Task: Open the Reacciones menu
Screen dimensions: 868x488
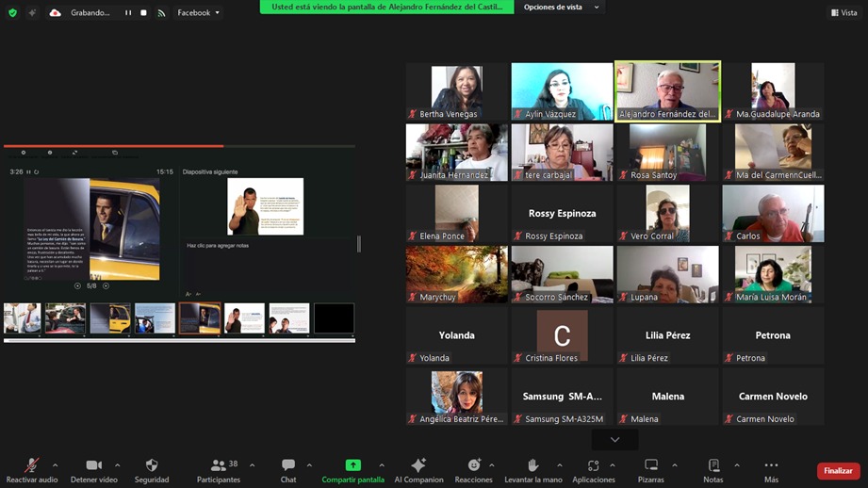Action: 474,465
